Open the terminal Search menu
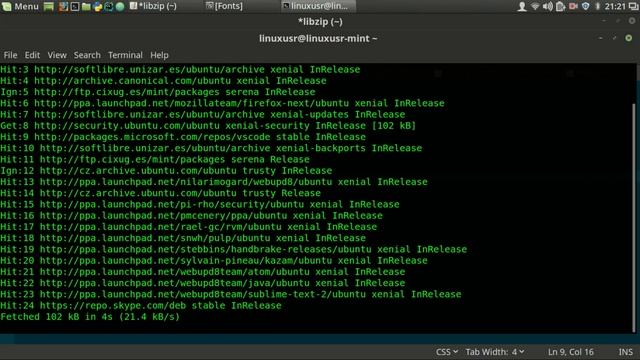640x360 pixels. point(87,55)
